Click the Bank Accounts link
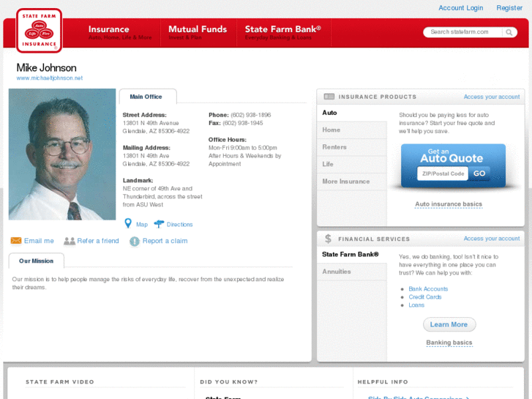 coord(428,289)
